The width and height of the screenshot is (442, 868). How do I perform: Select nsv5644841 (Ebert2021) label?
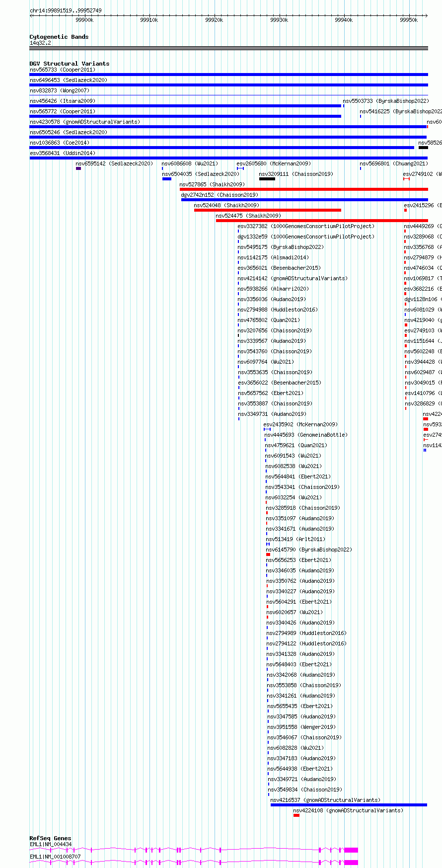297,477
